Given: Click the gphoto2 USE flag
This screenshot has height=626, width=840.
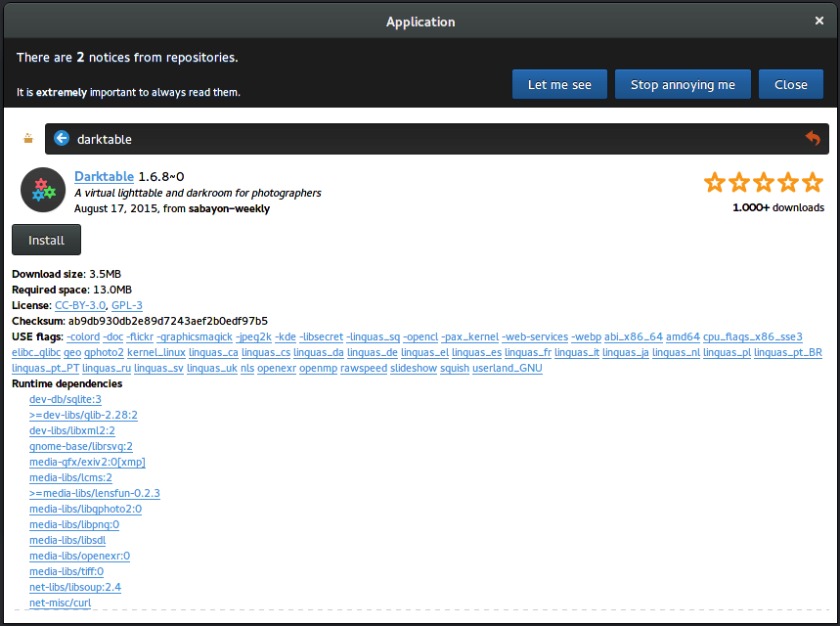Looking at the screenshot, I should [x=104, y=353].
